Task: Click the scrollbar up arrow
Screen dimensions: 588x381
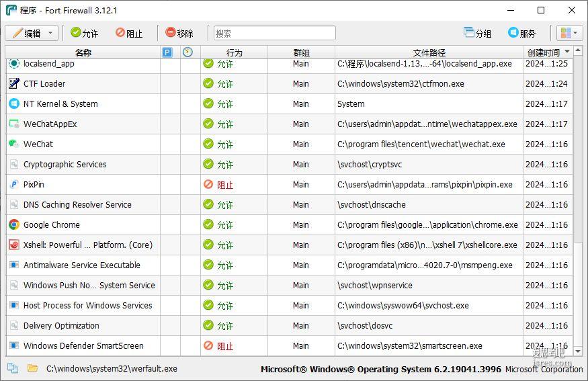Action: 578,50
